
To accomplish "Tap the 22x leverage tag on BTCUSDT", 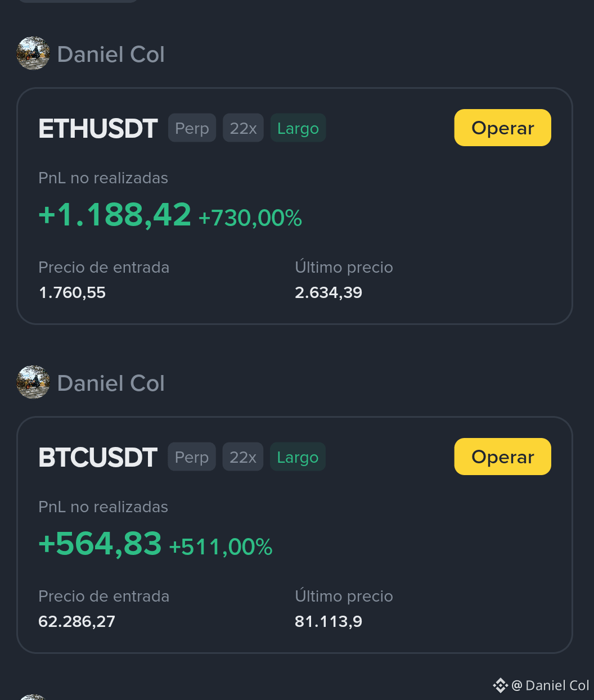I will 243,457.
